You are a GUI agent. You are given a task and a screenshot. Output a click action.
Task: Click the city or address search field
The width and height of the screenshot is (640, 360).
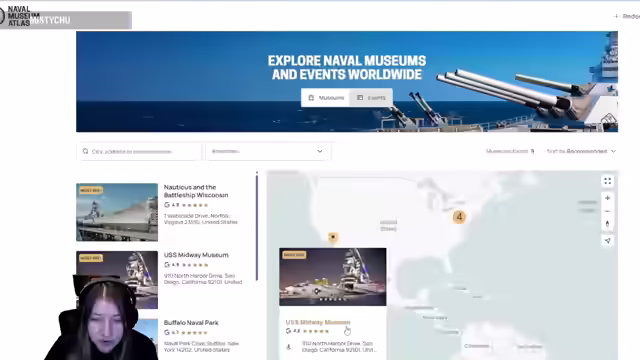[139, 151]
